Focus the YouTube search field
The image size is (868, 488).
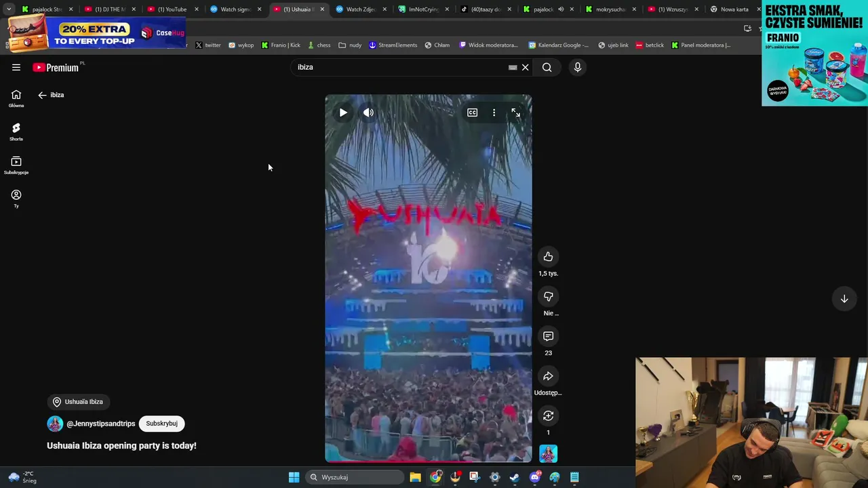[400, 67]
